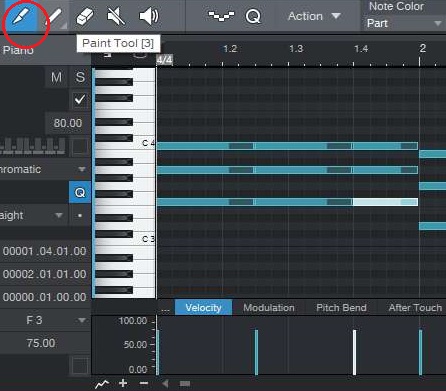Select the Eraser tool
This screenshot has width=446, height=391.
pos(85,17)
